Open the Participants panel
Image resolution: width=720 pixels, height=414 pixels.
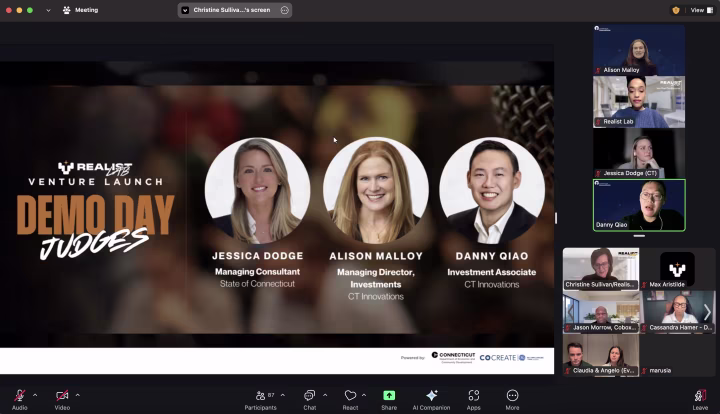(x=260, y=399)
